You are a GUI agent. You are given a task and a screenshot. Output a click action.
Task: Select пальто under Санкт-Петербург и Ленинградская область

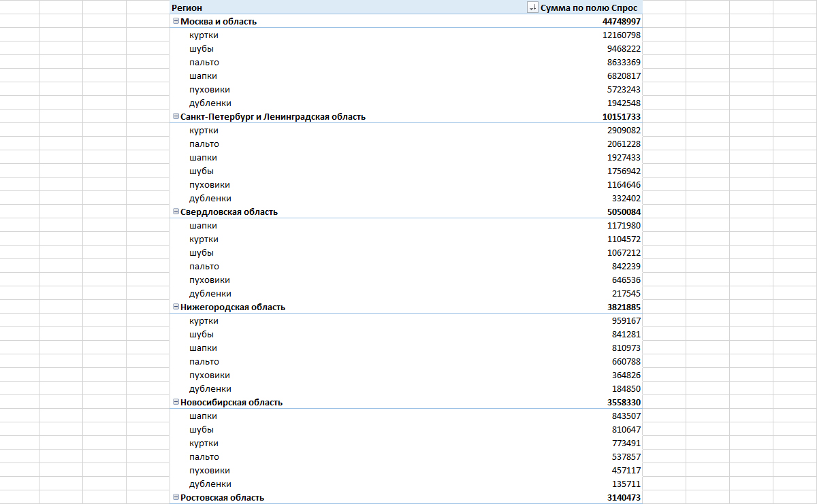pos(204,144)
